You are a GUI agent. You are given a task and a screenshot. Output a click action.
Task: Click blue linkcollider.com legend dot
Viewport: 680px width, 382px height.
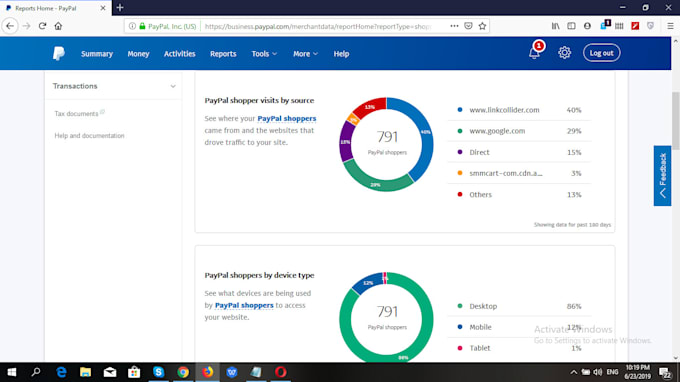click(x=460, y=110)
